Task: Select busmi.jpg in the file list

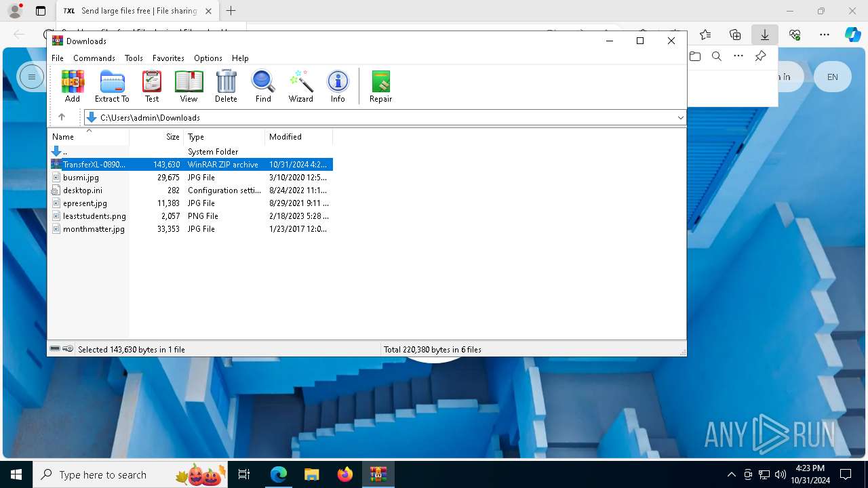Action: point(81,178)
